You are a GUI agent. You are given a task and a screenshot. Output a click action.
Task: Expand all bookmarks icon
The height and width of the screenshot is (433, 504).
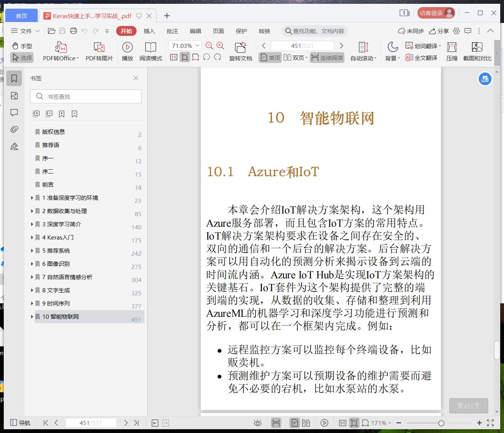36,114
